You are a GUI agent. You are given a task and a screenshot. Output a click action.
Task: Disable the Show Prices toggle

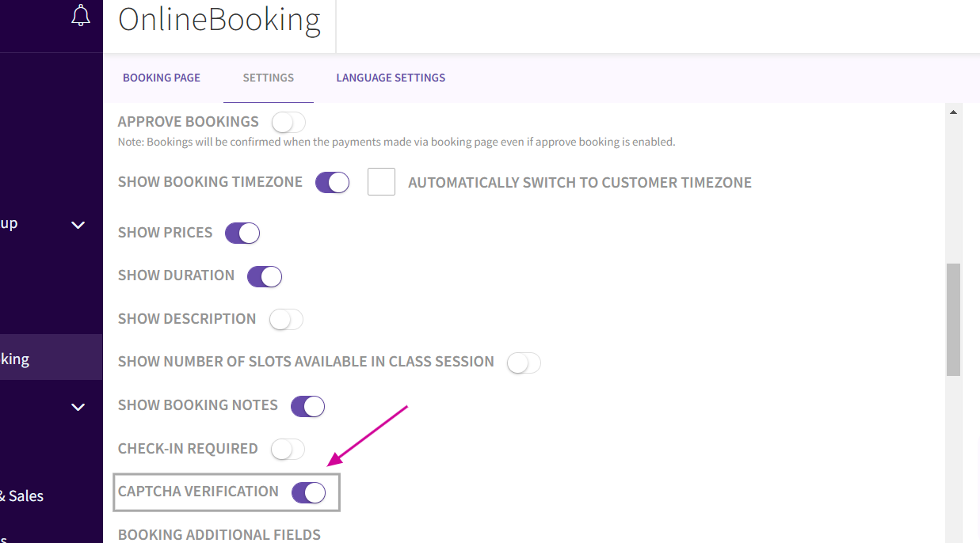[x=242, y=234]
